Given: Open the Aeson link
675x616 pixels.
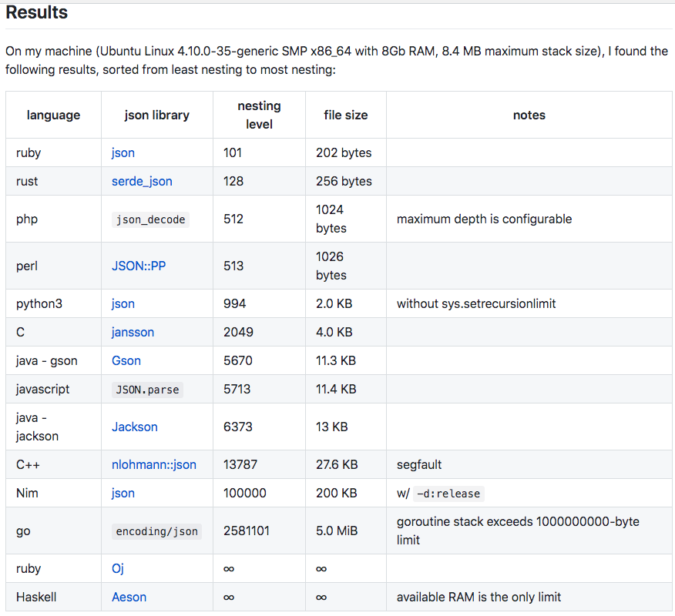Looking at the screenshot, I should pyautogui.click(x=129, y=597).
